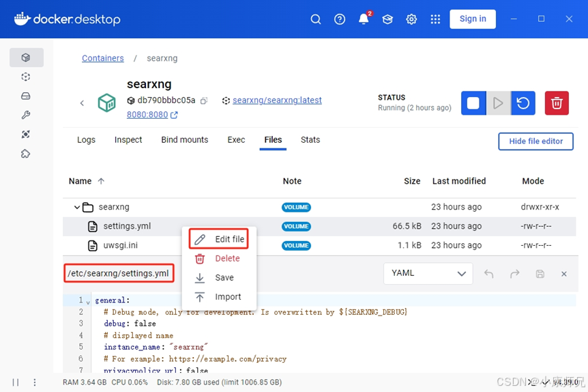Switch to the Stats tab
Image resolution: width=588 pixels, height=392 pixels.
point(310,140)
